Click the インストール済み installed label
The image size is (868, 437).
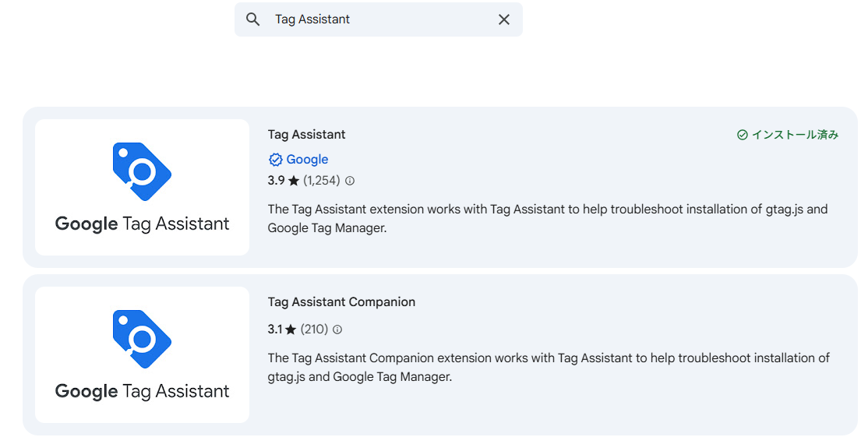795,135
